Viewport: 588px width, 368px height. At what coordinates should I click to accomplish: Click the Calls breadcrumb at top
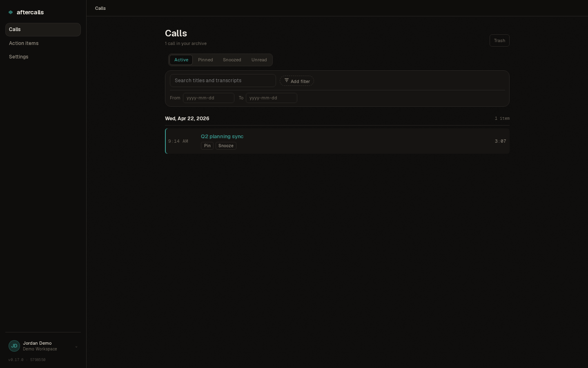(100, 8)
